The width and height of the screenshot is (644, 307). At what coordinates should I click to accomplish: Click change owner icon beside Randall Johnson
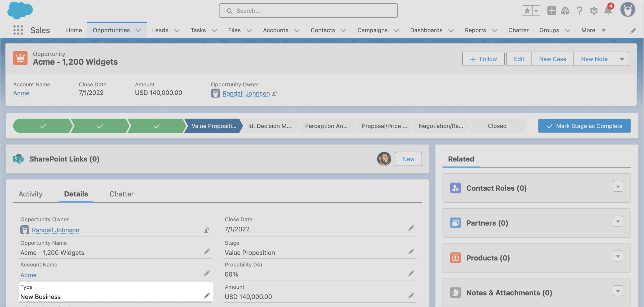[274, 93]
